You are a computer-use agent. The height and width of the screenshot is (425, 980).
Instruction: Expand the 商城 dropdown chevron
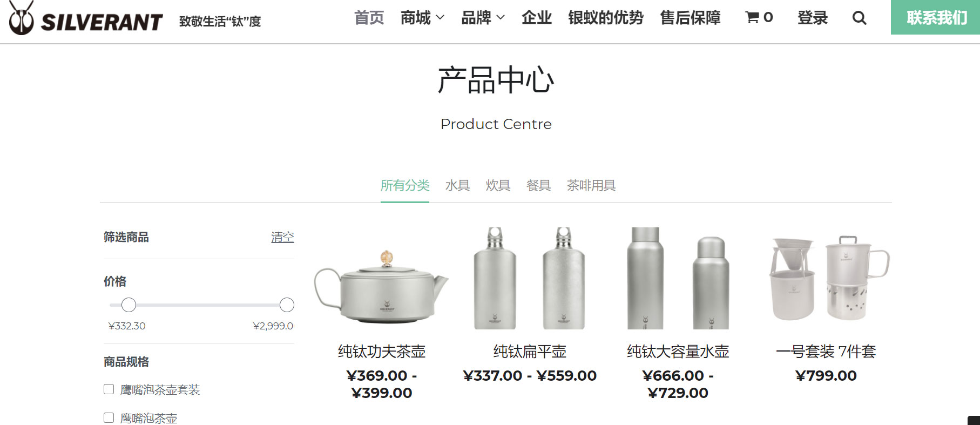coord(440,17)
